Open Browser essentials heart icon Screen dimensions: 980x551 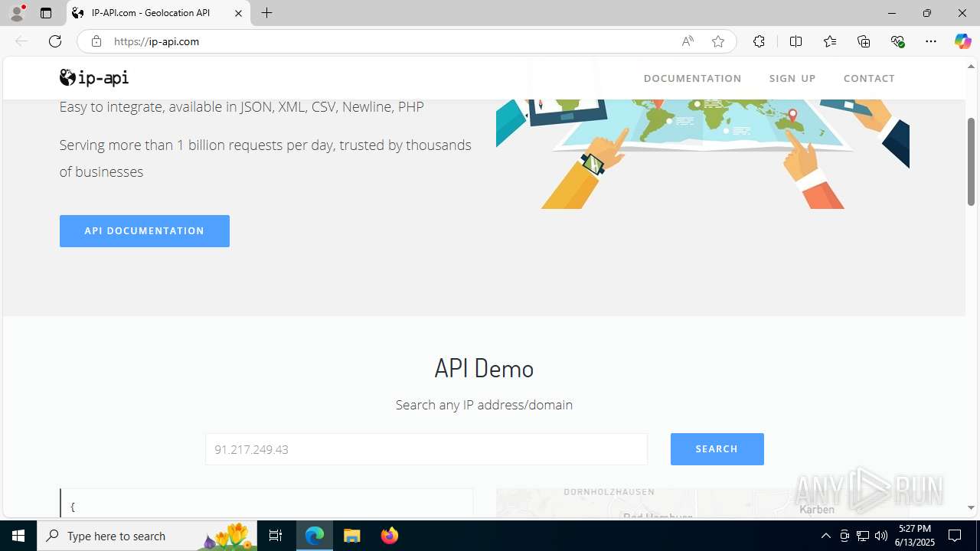897,41
